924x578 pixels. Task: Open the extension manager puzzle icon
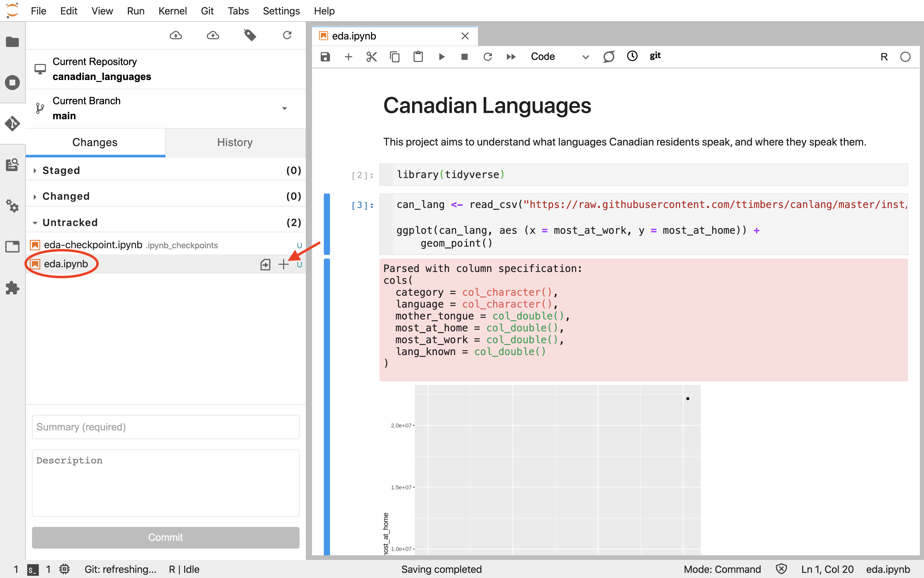click(12, 288)
